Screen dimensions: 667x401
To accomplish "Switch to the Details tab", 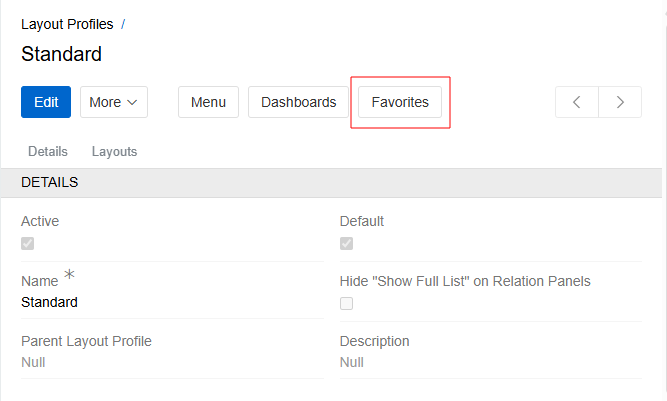I will coord(48,152).
